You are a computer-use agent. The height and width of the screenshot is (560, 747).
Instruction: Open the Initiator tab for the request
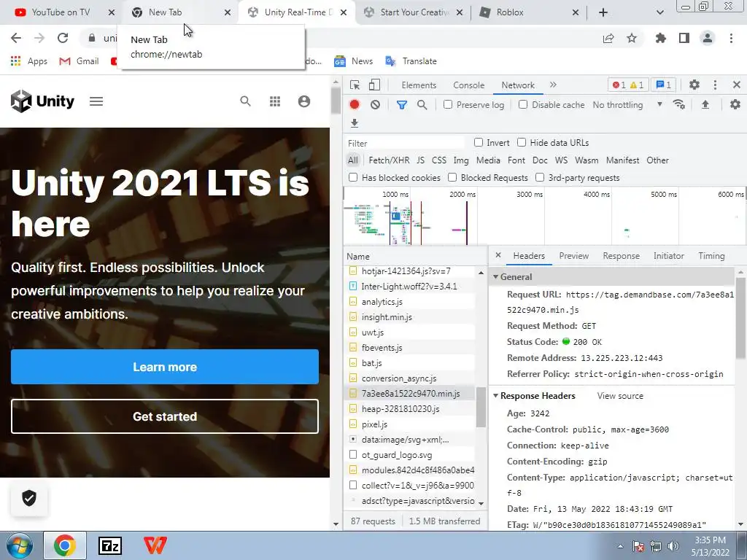[x=668, y=256]
